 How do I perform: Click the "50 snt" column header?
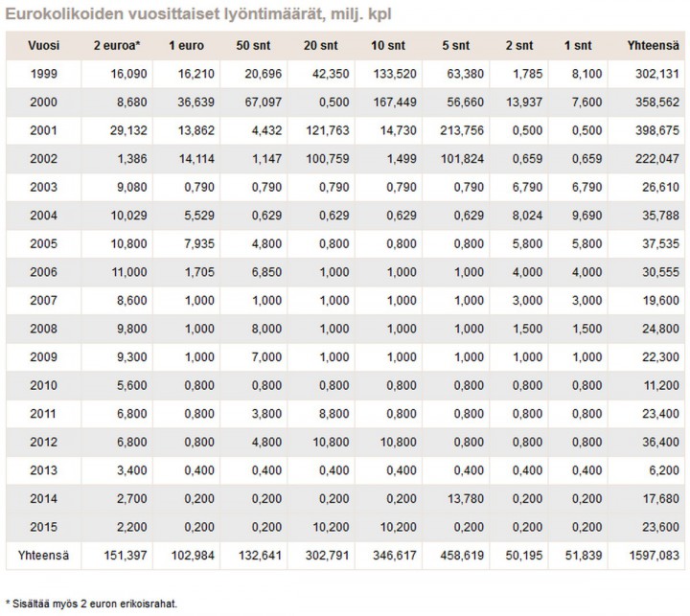click(x=251, y=46)
